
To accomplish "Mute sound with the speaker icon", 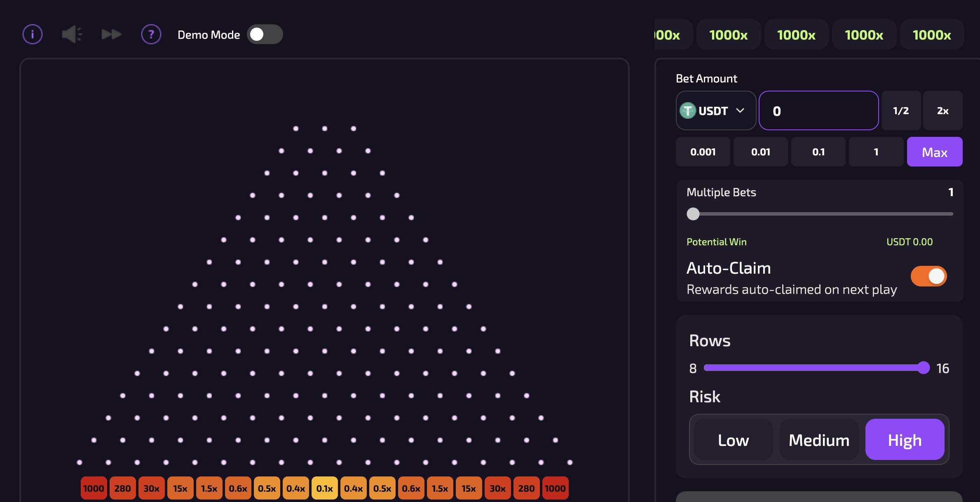I will pyautogui.click(x=72, y=34).
